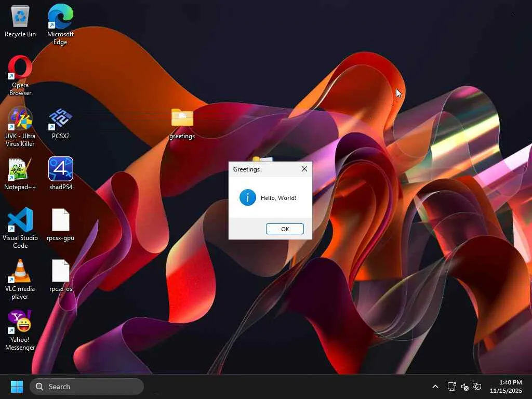Open the muted volume tray icon

click(465, 387)
